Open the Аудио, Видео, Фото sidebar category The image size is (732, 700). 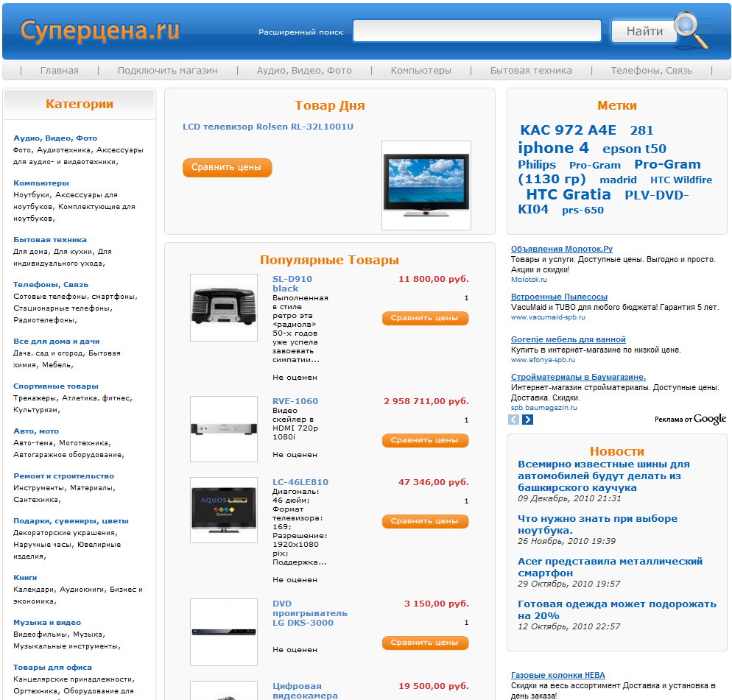click(x=55, y=138)
